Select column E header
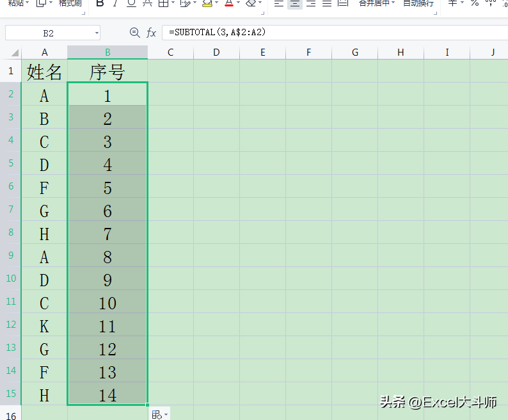508x420 pixels. tap(263, 52)
